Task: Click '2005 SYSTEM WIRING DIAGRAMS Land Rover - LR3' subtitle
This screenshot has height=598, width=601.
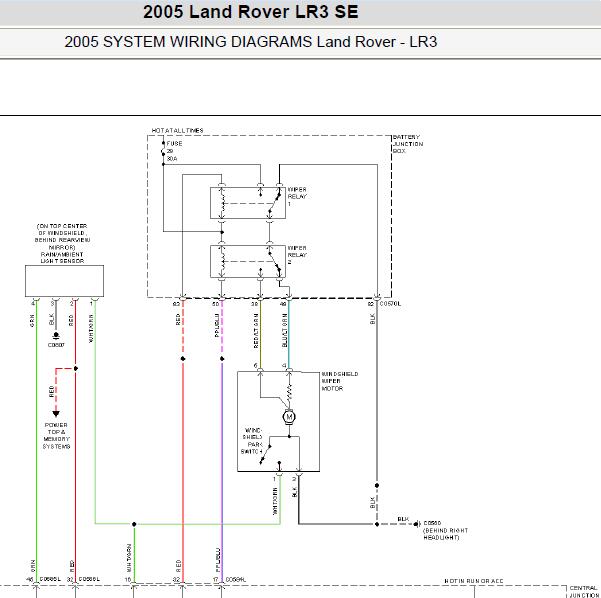Action: 251,42
